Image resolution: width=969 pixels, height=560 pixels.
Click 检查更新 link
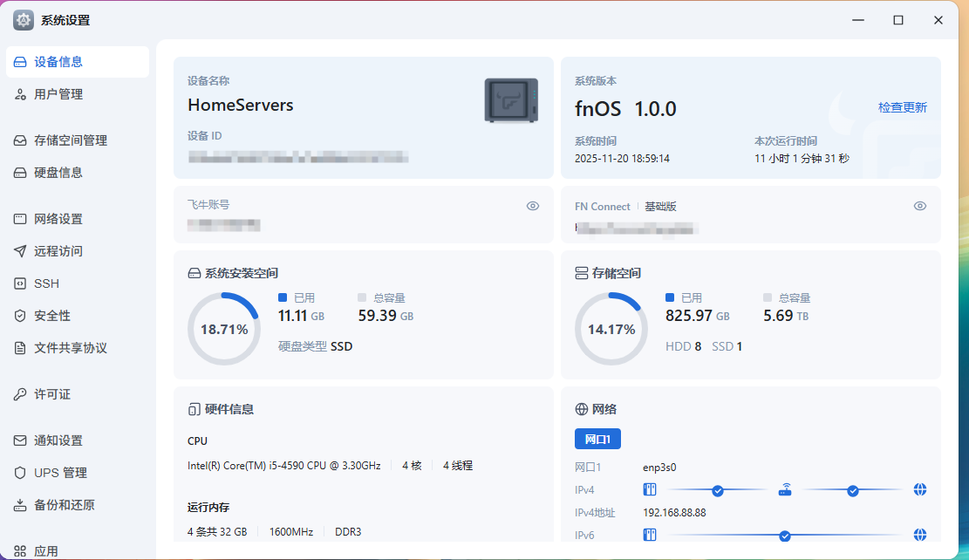coord(902,107)
